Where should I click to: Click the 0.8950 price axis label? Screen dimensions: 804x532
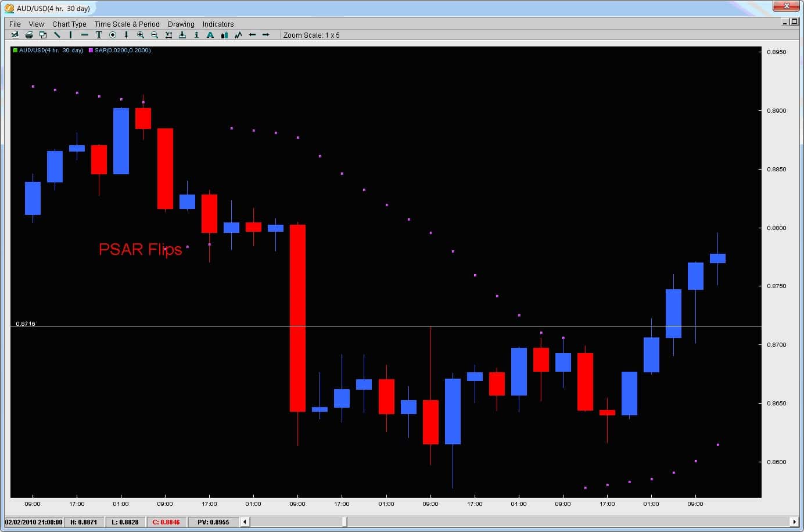pyautogui.click(x=776, y=52)
